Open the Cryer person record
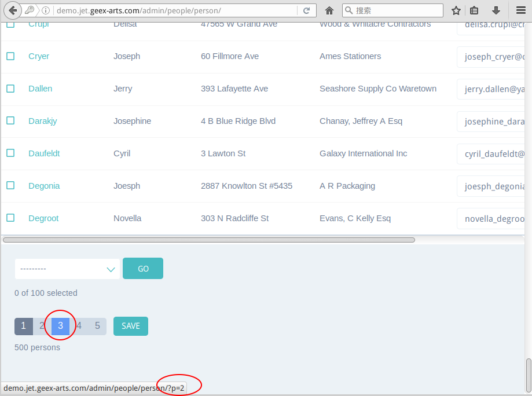Screen dimensions: 532x396 [39, 56]
